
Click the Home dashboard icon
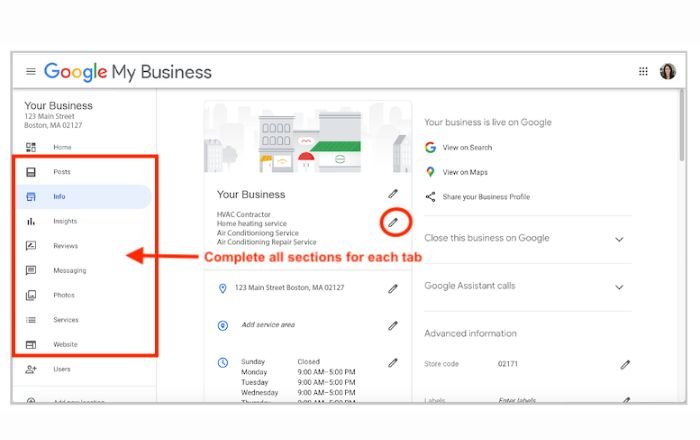click(31, 147)
